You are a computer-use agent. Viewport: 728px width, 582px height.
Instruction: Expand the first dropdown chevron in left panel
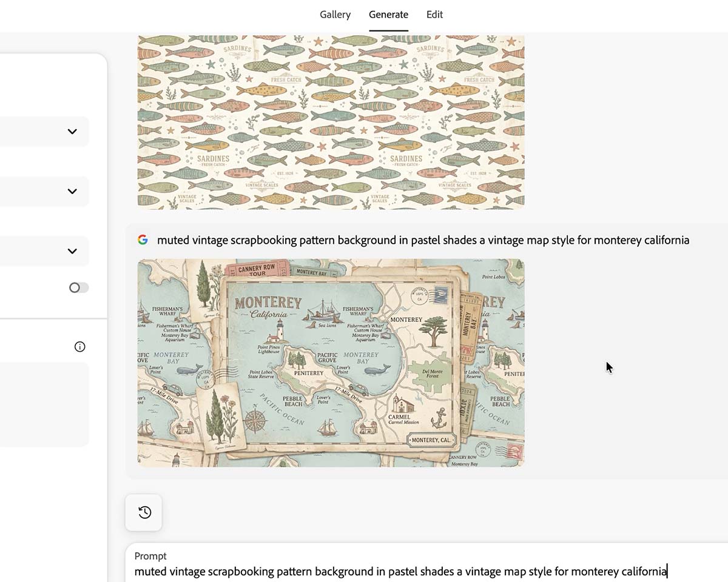(72, 132)
